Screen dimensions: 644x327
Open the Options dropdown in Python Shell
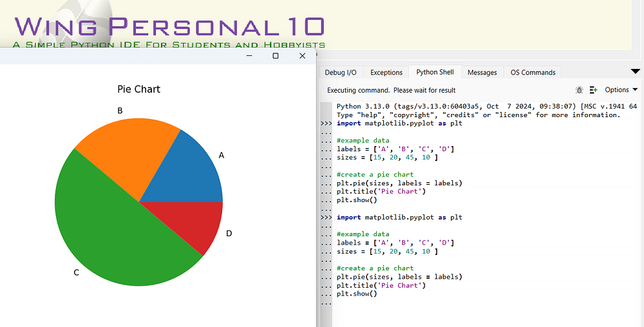point(621,89)
